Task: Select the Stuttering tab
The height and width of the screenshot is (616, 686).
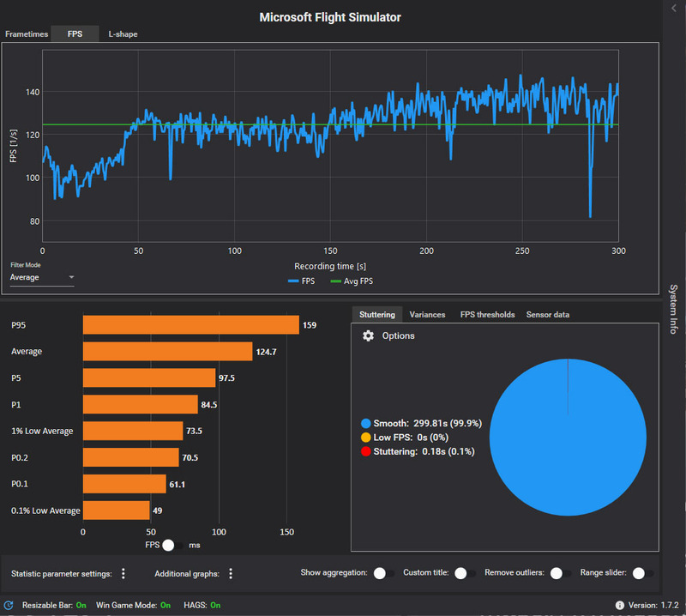Action: [377, 315]
